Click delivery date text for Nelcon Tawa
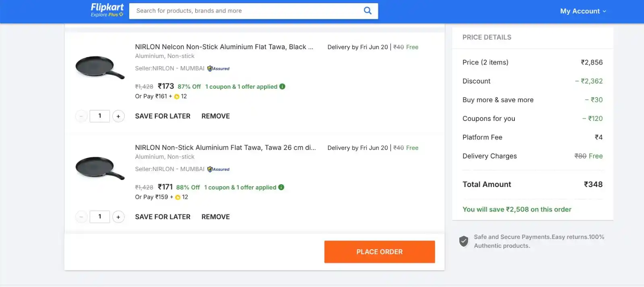644x287 pixels. click(x=358, y=47)
